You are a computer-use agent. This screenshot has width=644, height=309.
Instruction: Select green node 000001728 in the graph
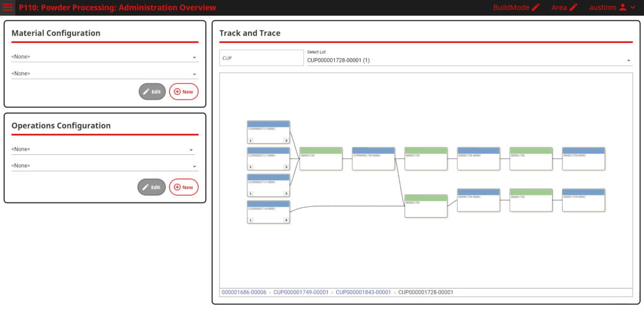click(x=321, y=159)
